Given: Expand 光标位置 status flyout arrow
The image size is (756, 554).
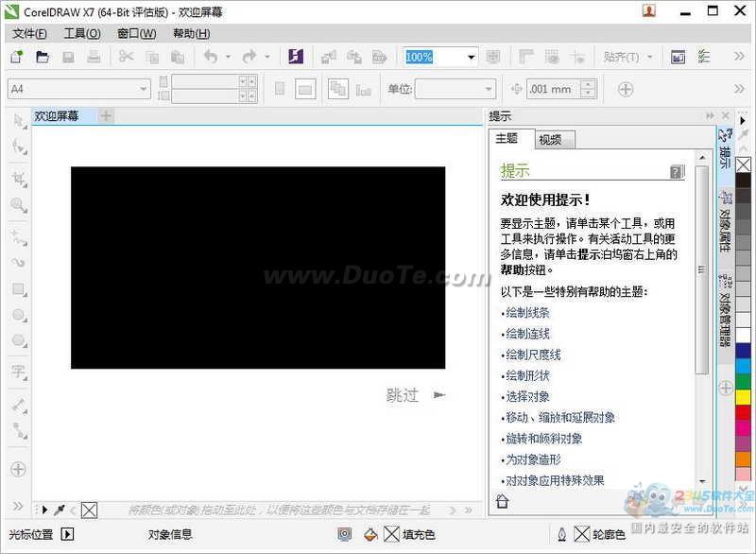Looking at the screenshot, I should point(67,534).
